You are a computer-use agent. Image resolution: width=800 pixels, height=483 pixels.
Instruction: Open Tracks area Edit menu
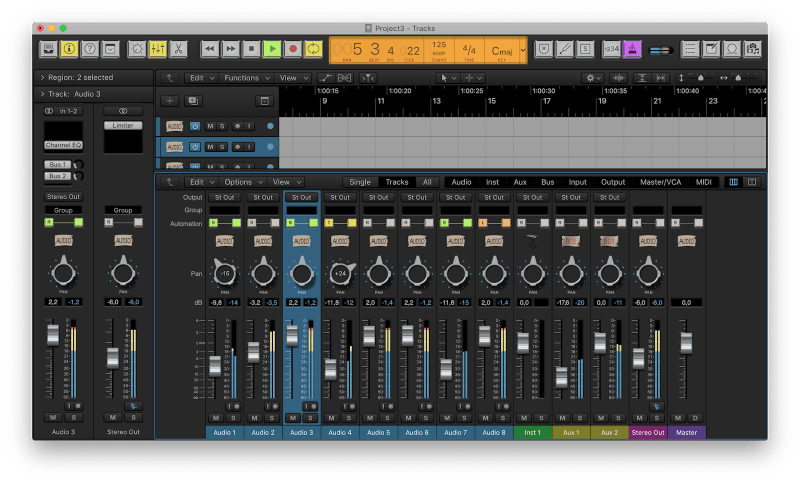tap(202, 78)
